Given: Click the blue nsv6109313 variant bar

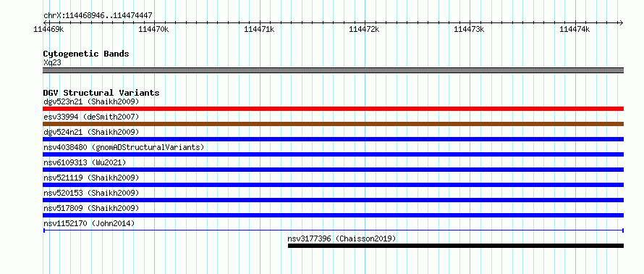Looking at the screenshot, I should tap(333, 170).
